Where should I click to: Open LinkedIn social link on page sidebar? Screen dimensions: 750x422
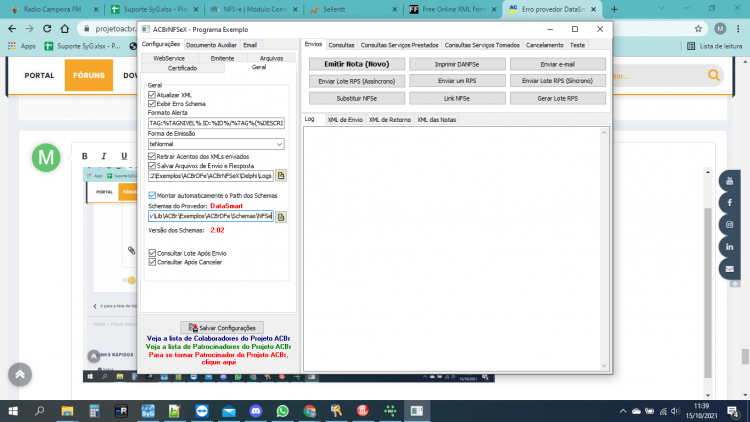(x=729, y=247)
